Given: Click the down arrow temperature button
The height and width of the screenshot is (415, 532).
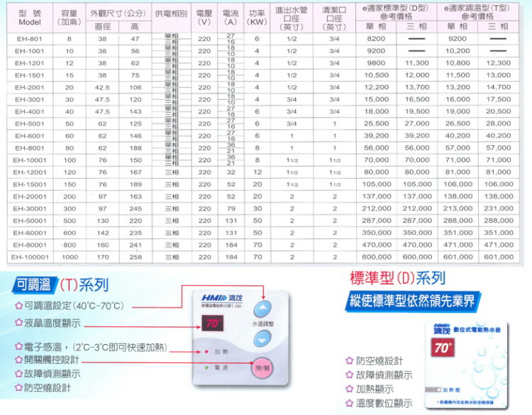Looking at the screenshot, I should 262,338.
